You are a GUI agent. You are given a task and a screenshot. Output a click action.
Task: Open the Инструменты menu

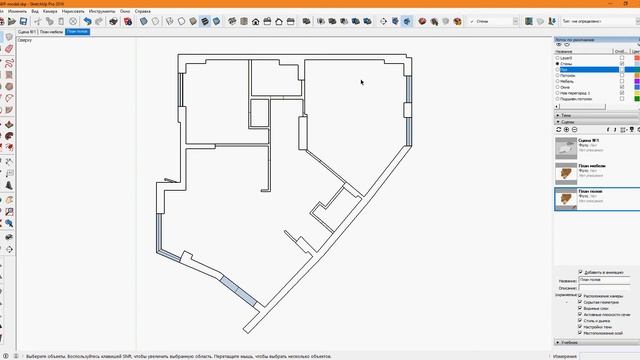[102, 11]
